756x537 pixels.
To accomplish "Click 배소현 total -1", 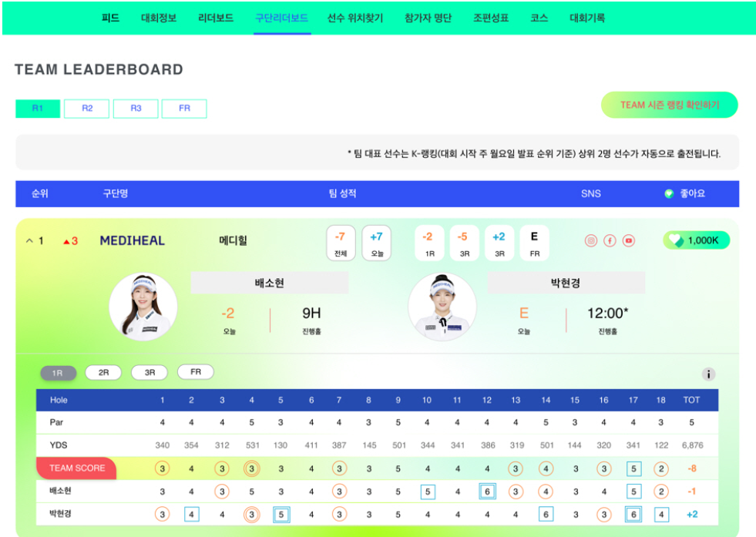I will tap(691, 492).
